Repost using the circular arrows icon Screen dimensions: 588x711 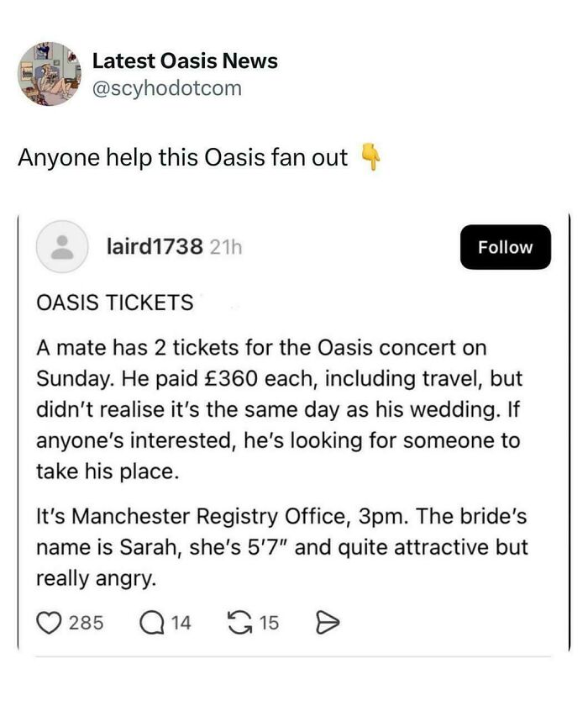(x=239, y=623)
